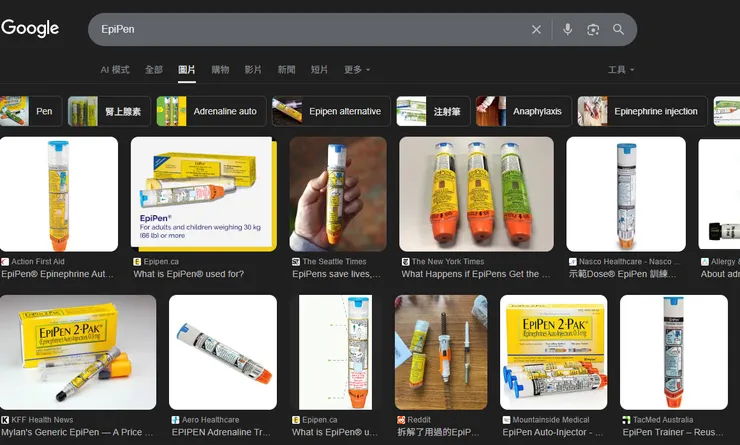Image resolution: width=740 pixels, height=445 pixels.
Task: Filter by Epinephrine injection chip
Action: pos(642,111)
